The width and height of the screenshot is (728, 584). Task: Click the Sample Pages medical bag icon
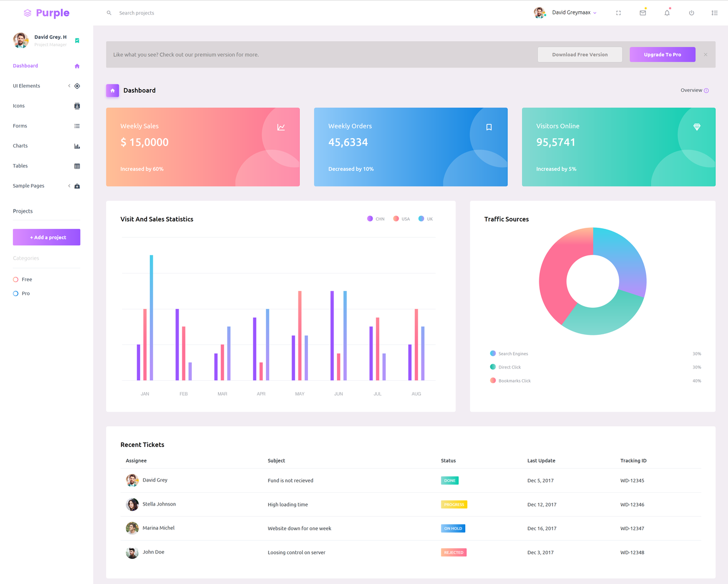tap(77, 186)
